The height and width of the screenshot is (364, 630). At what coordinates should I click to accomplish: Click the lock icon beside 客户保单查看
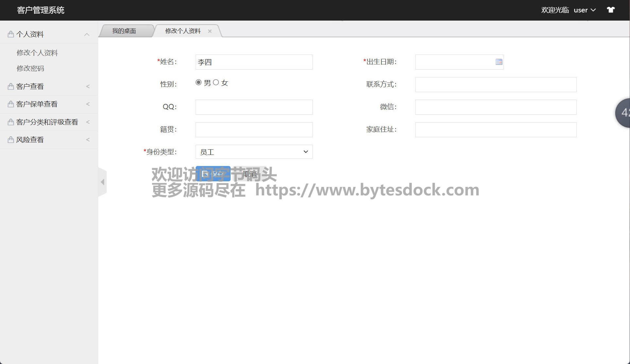tap(11, 104)
